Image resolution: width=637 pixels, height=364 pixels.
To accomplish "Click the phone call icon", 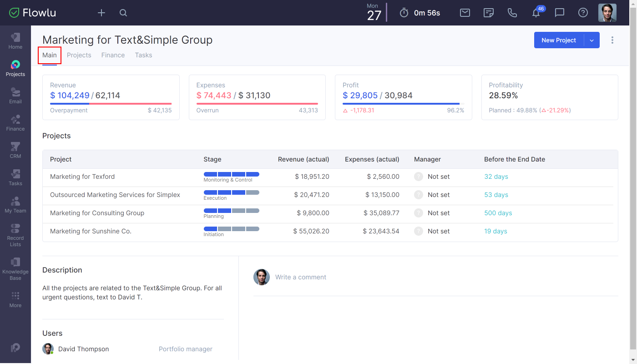I will tap(512, 13).
